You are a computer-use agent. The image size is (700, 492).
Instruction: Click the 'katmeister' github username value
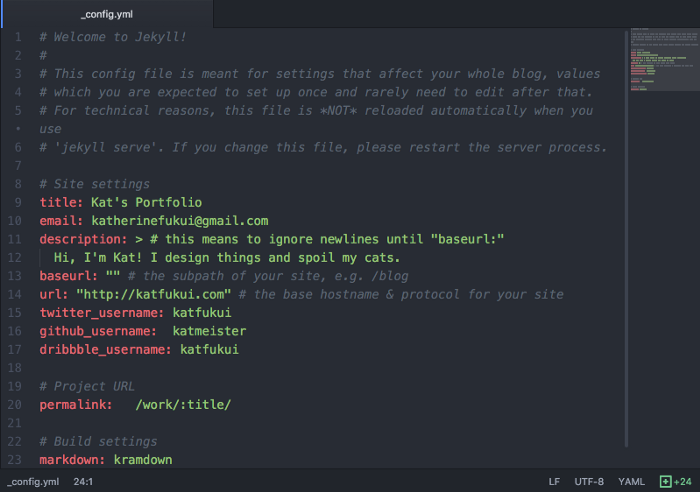click(x=208, y=331)
